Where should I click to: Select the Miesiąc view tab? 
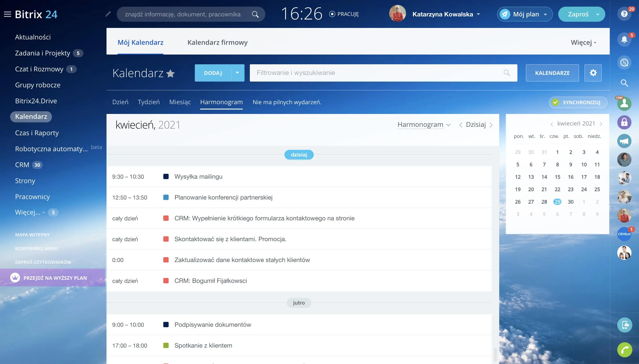[x=180, y=102]
